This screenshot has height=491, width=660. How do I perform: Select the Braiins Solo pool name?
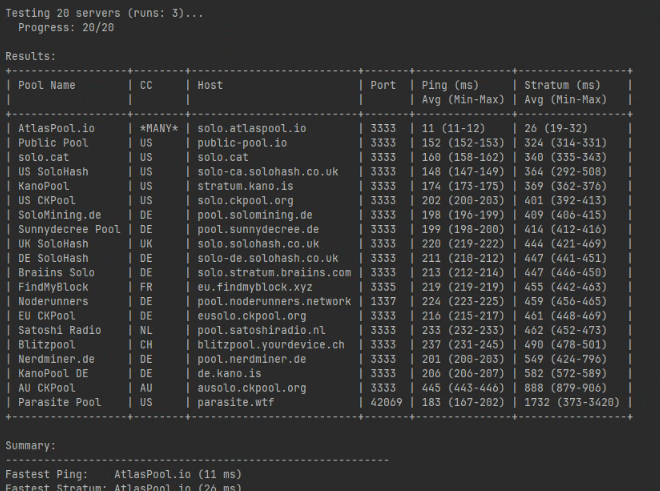56,272
